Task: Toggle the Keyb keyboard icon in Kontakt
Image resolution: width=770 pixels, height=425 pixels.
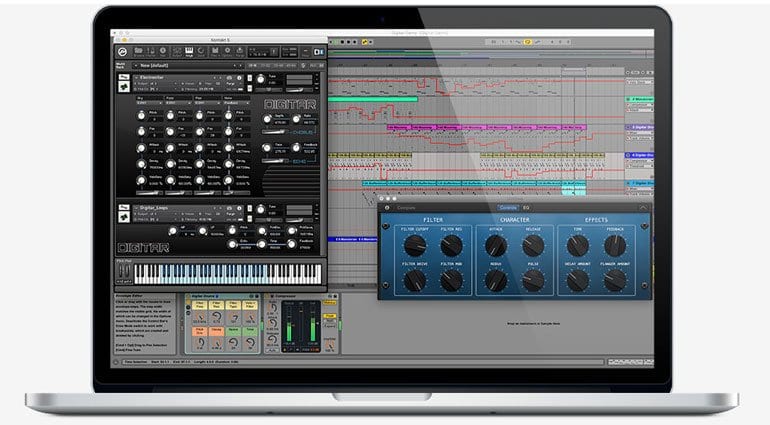Action: coord(189,52)
